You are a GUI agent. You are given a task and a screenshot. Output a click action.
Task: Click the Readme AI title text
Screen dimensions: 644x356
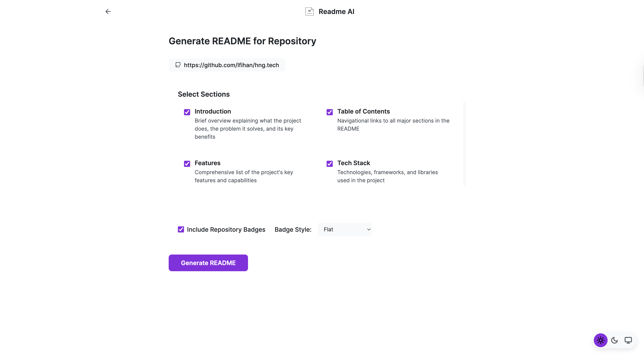(336, 12)
